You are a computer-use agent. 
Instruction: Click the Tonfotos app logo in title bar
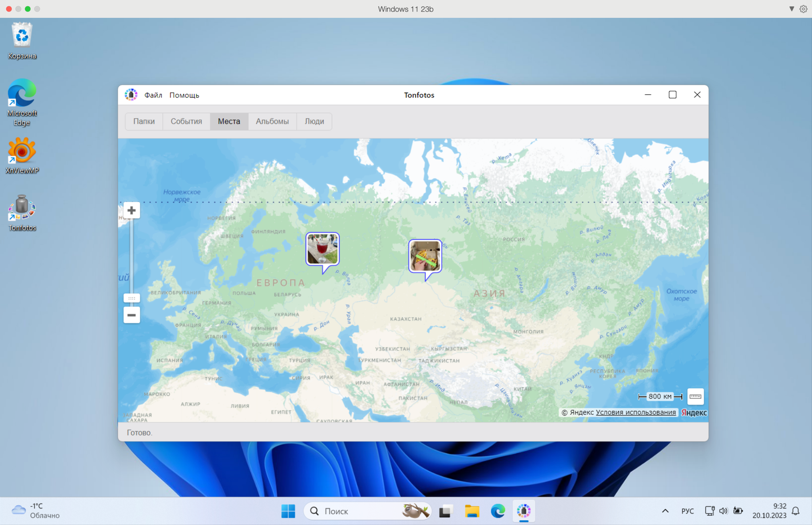tap(131, 95)
